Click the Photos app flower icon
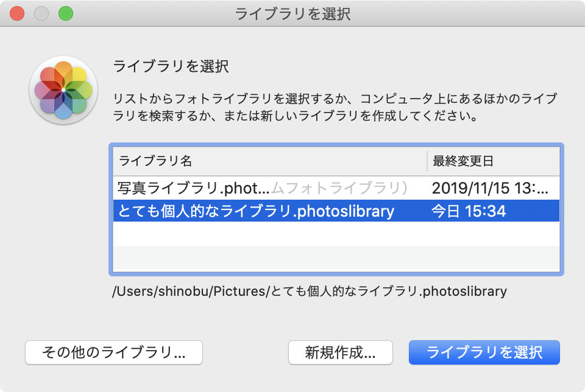The width and height of the screenshot is (585, 392). pyautogui.click(x=63, y=90)
